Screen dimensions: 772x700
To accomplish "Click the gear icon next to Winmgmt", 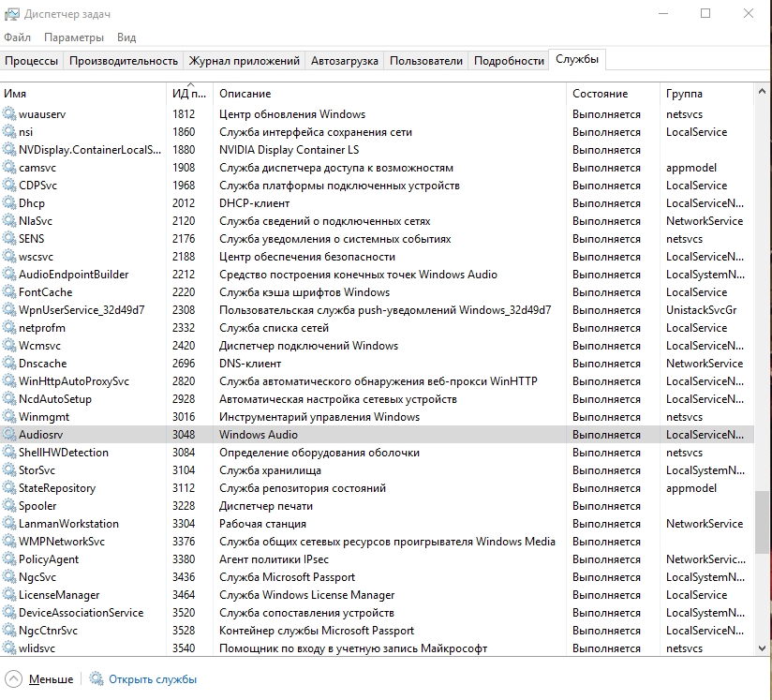I will (x=9, y=417).
